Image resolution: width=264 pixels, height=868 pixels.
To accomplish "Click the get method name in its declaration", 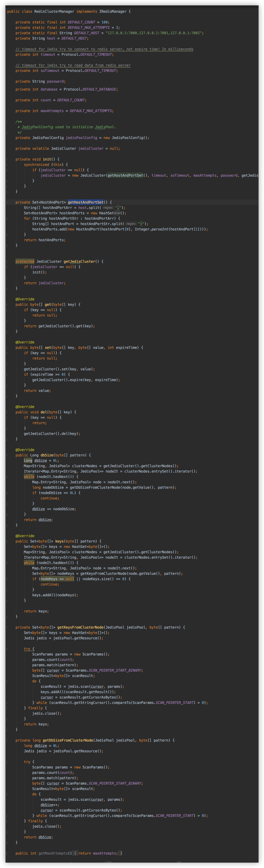I will [x=48, y=305].
